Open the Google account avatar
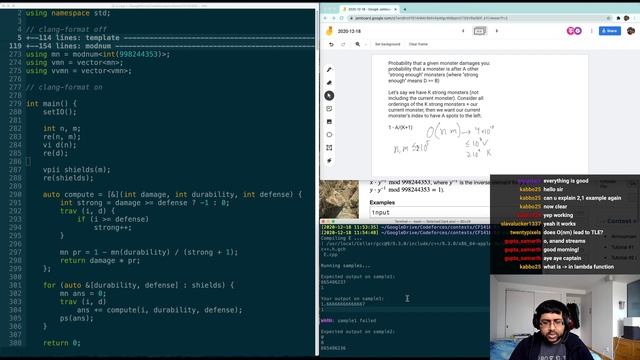Image resolution: width=640 pixels, height=360 pixels. click(x=631, y=31)
